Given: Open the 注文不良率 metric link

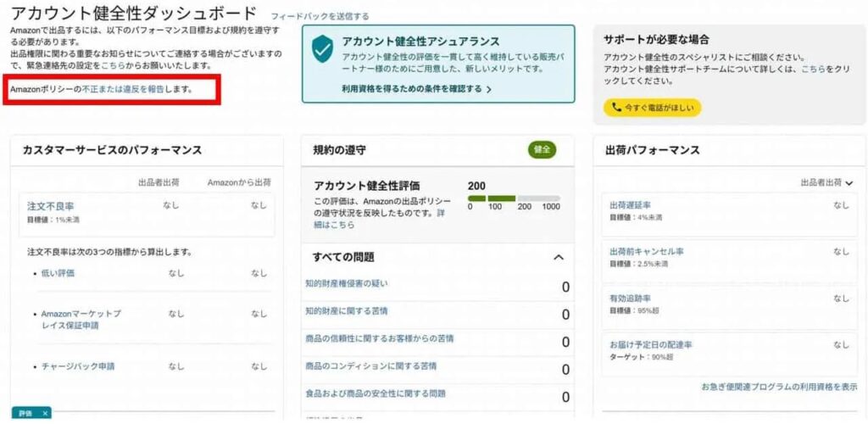Looking at the screenshot, I should (50, 206).
